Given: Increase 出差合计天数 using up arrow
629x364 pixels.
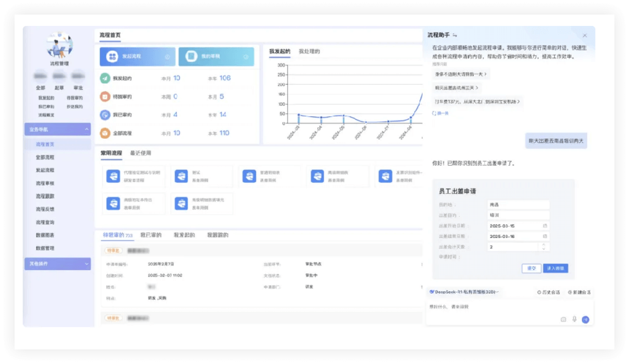Looking at the screenshot, I should coord(544,244).
